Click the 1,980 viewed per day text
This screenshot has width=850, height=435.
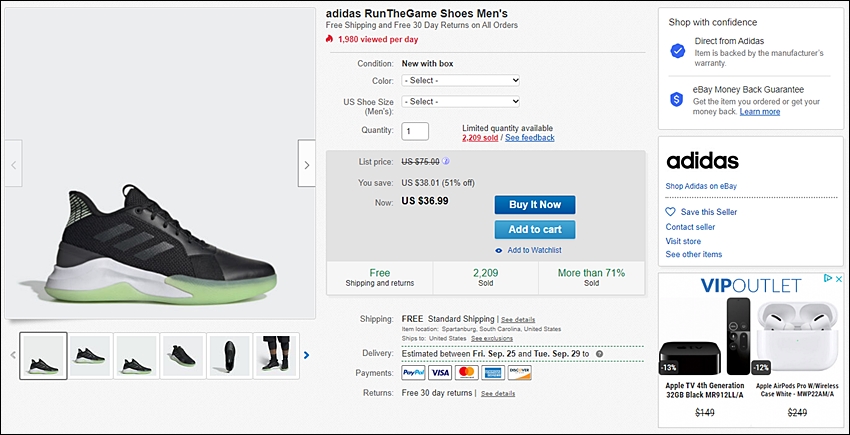tap(378, 40)
